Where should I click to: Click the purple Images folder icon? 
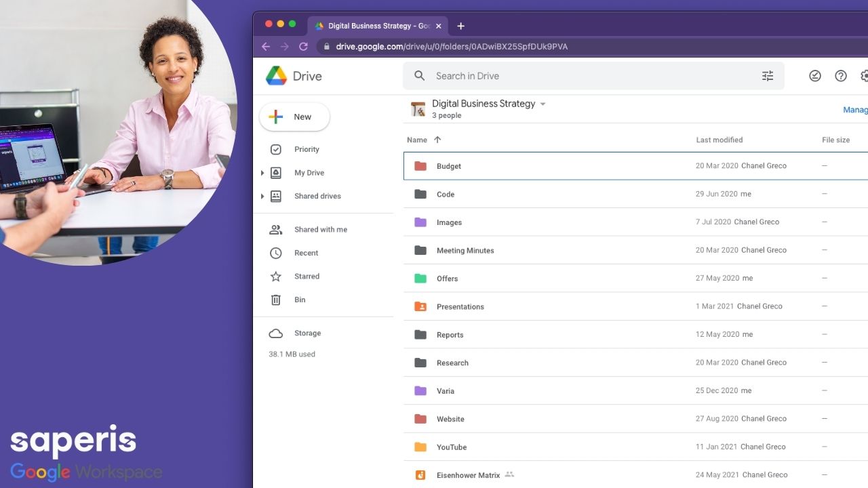420,222
